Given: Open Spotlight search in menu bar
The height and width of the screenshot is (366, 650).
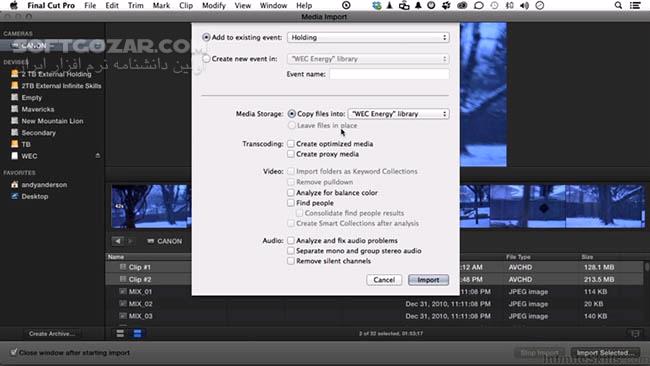Looking at the screenshot, I should pos(618,5).
